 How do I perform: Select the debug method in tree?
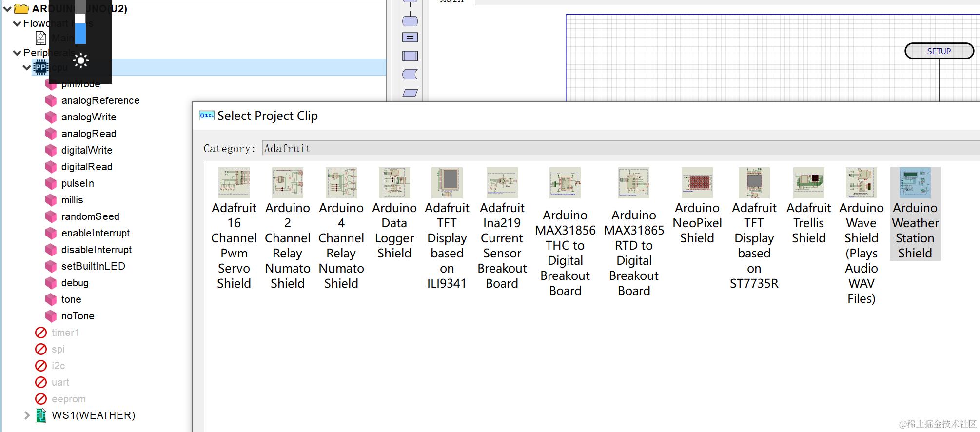pyautogui.click(x=75, y=283)
